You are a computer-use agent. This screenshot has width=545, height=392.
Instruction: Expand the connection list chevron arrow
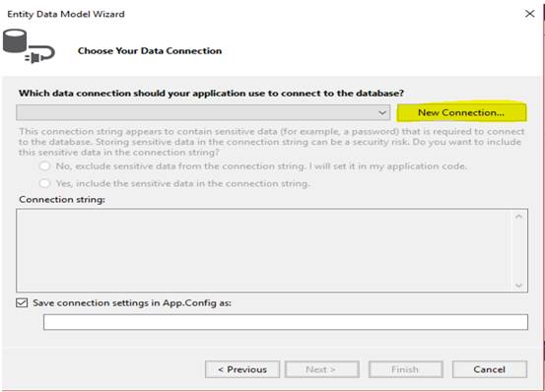[x=382, y=113]
